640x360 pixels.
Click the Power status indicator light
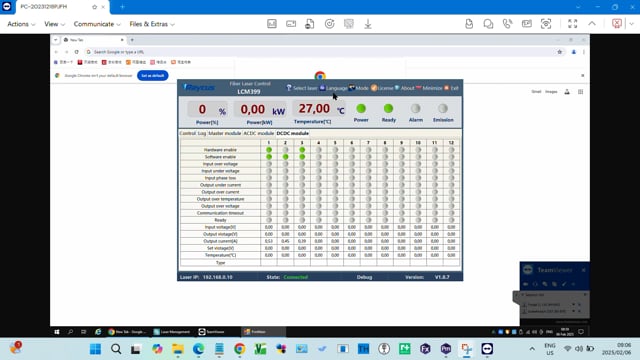click(x=361, y=109)
